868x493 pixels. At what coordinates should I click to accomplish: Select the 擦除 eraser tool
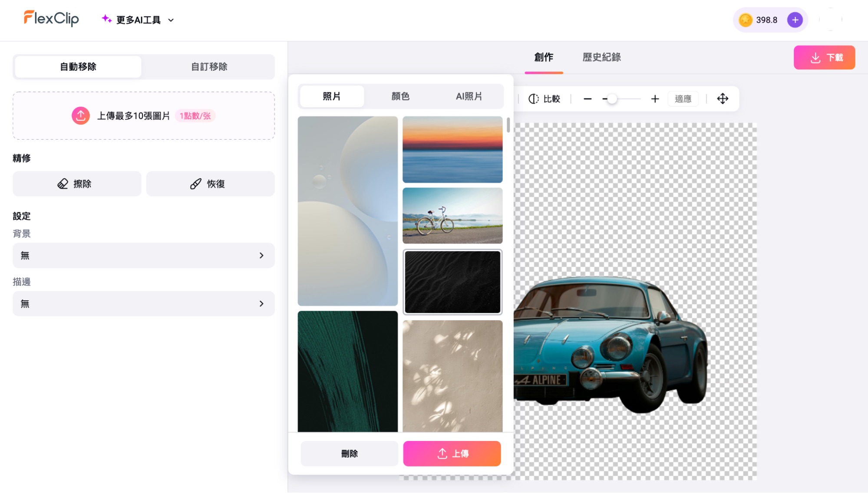coord(77,184)
